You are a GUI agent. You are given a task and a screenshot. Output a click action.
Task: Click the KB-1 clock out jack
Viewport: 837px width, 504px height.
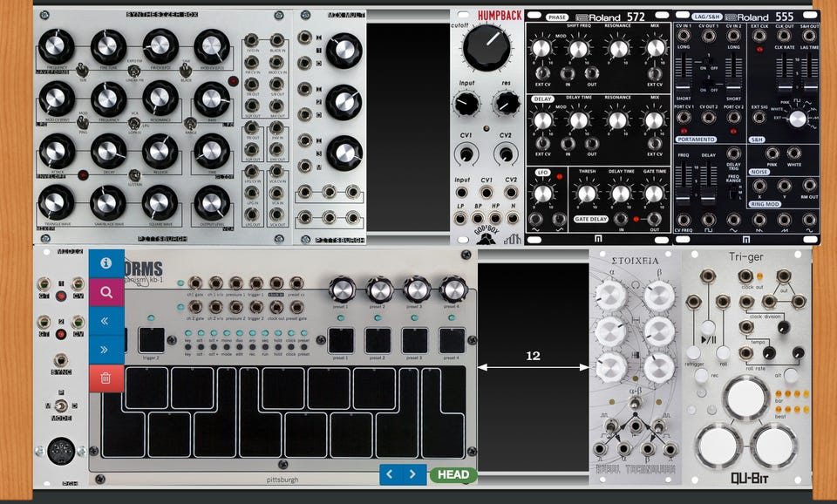[276, 307]
